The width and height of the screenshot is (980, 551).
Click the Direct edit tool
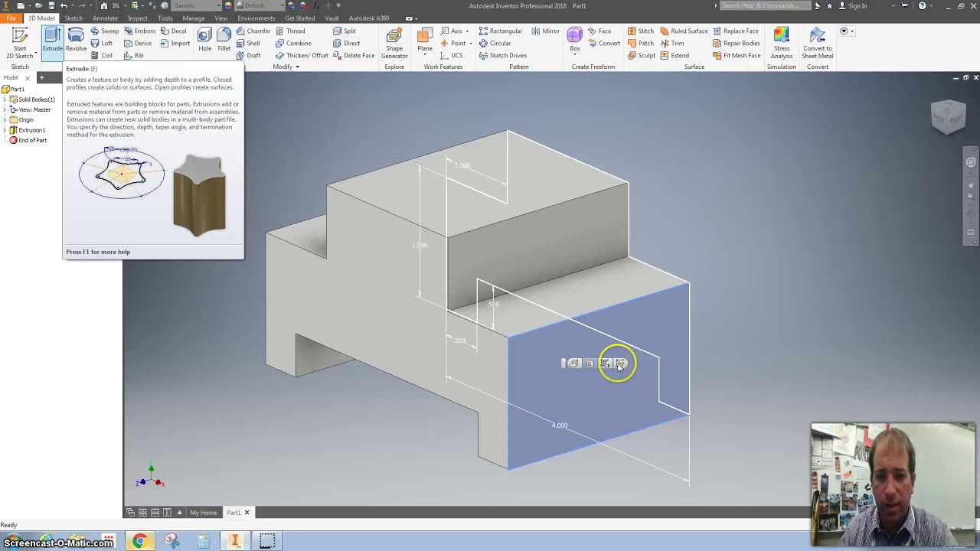pos(346,44)
